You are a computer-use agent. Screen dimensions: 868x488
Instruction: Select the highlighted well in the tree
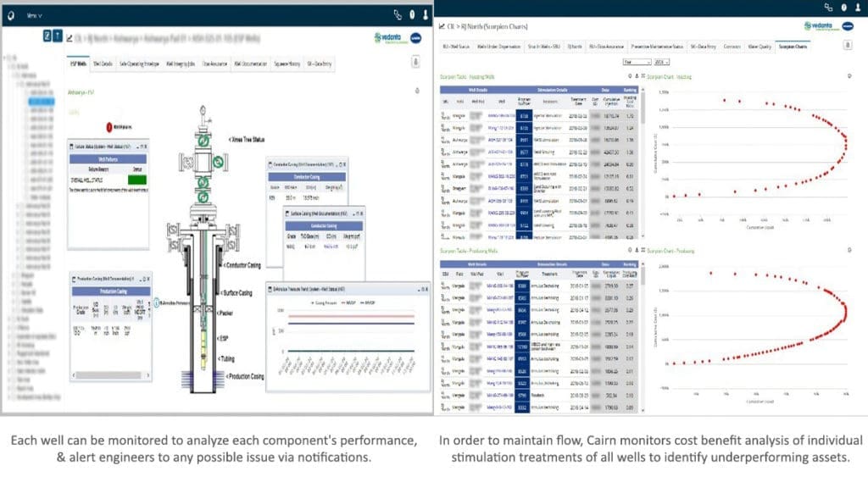coord(42,101)
